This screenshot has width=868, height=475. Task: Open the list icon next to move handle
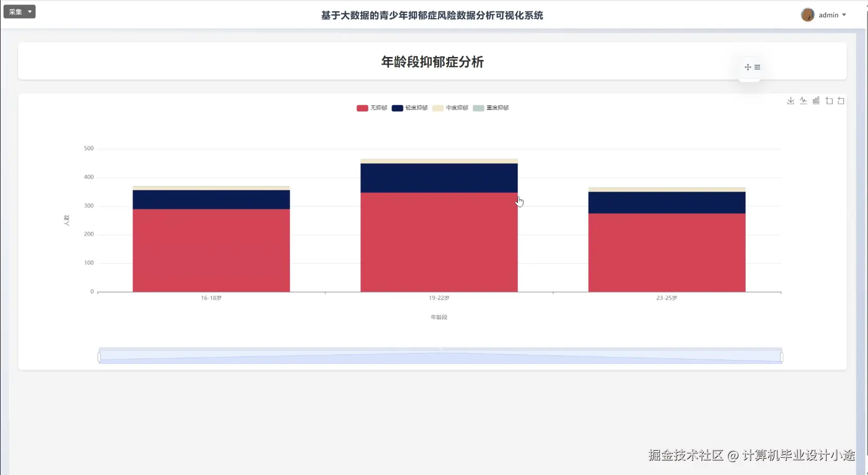coord(757,67)
